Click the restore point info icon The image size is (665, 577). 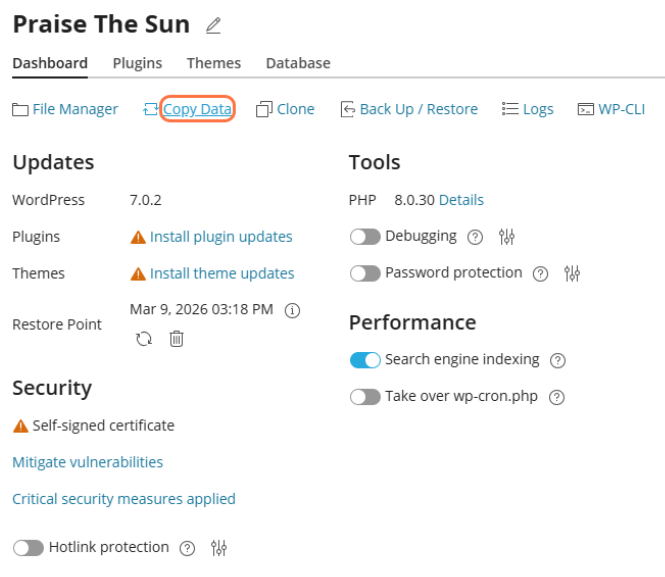tap(292, 310)
